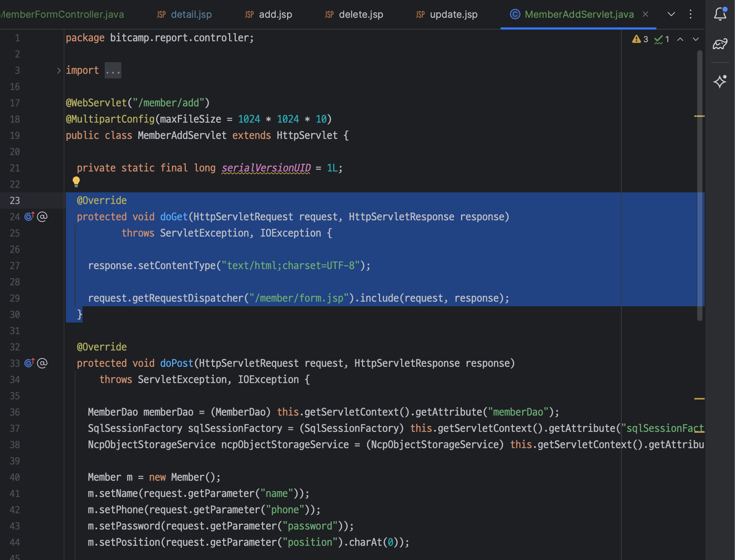Image resolution: width=735 pixels, height=560 pixels.
Task: Click the typo check indicator showing 1
Action: (662, 39)
